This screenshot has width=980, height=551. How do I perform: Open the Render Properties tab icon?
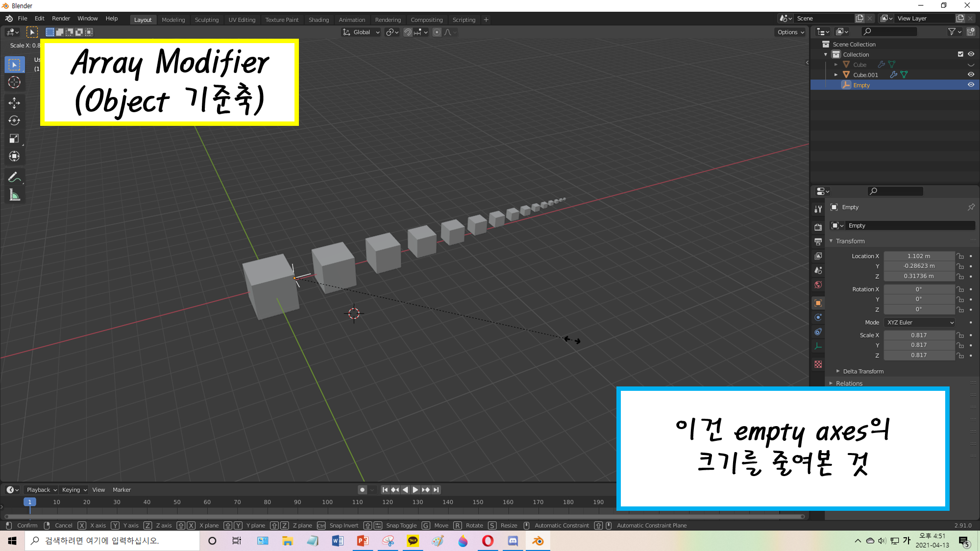point(818,227)
